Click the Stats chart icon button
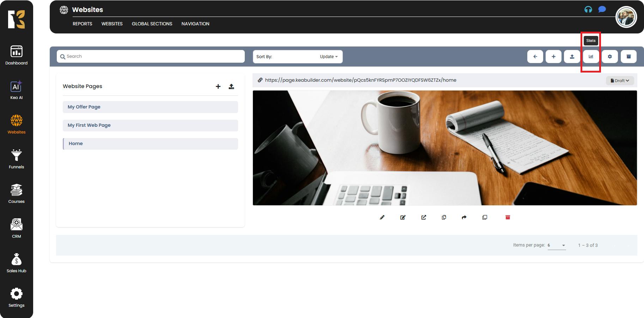This screenshot has height=318, width=644. pos(591,56)
